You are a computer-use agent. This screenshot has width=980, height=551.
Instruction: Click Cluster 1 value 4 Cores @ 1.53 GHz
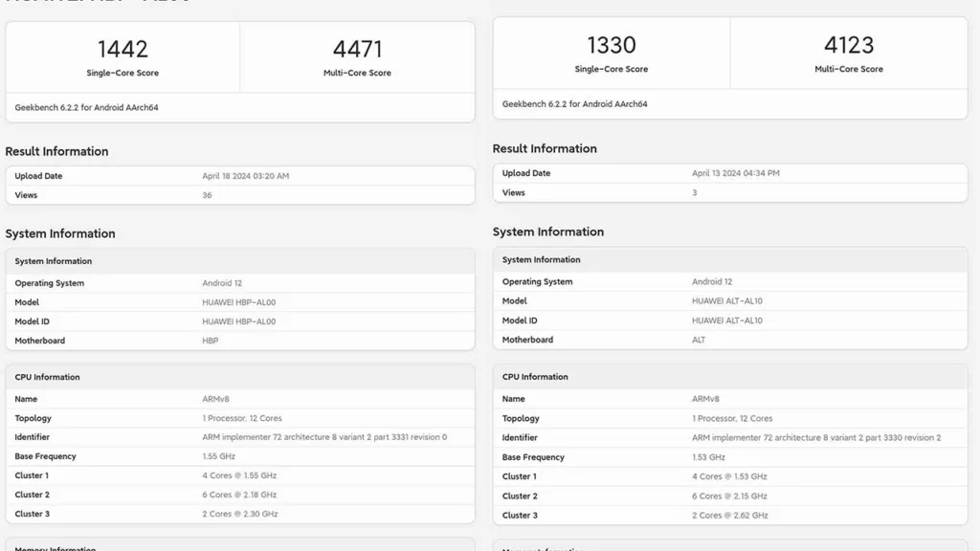[x=729, y=476]
